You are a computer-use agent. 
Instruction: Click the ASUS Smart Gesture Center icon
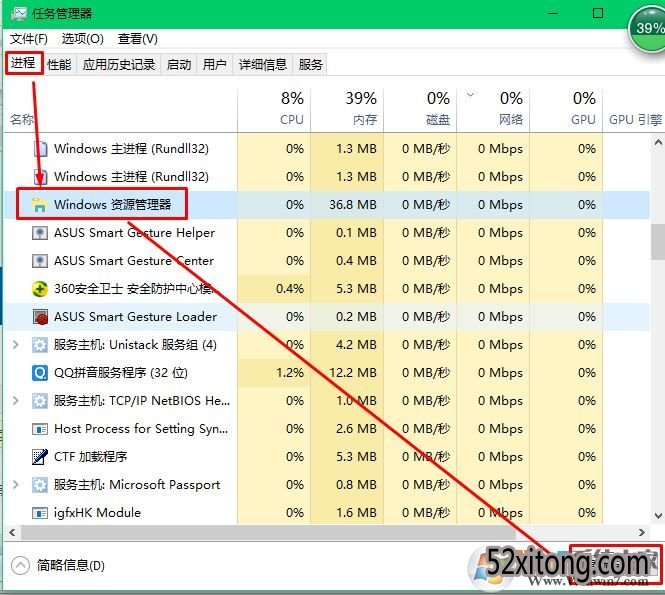point(40,261)
